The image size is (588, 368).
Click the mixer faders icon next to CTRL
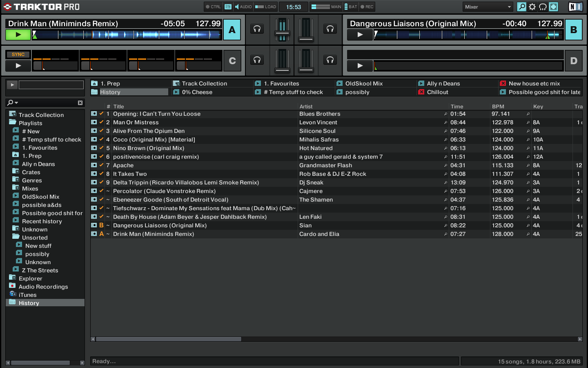click(x=228, y=7)
